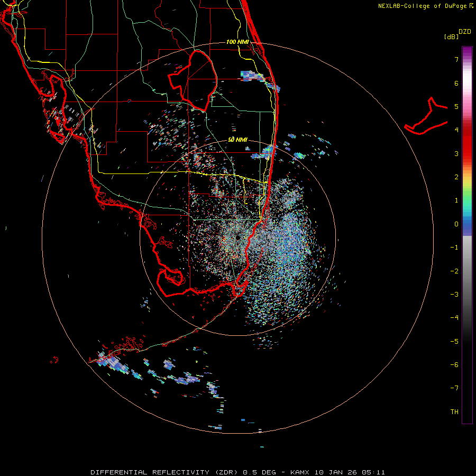The width and height of the screenshot is (476, 476).
Task: Click the '0.5 DEG' elevation text
Action: pyautogui.click(x=260, y=472)
